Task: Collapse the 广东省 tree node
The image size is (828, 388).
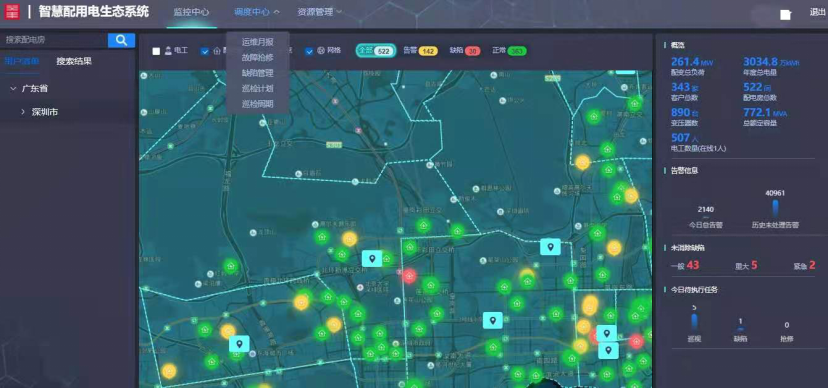Action: [x=13, y=89]
